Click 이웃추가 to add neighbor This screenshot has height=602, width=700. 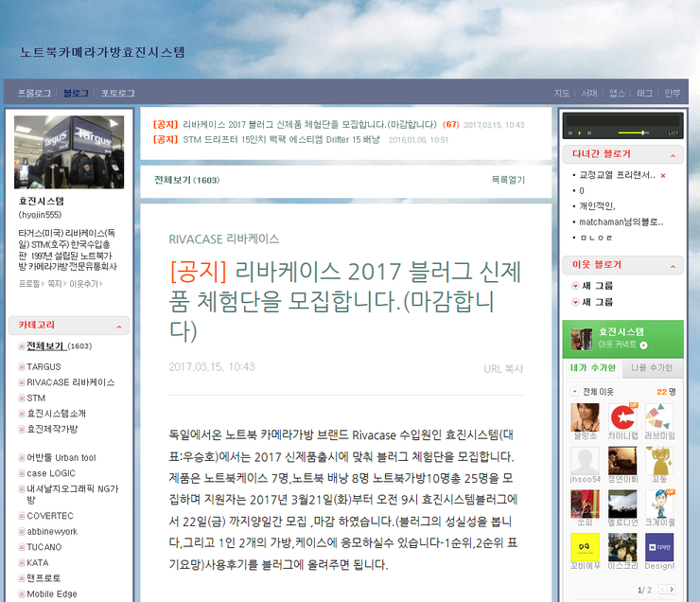click(x=84, y=284)
